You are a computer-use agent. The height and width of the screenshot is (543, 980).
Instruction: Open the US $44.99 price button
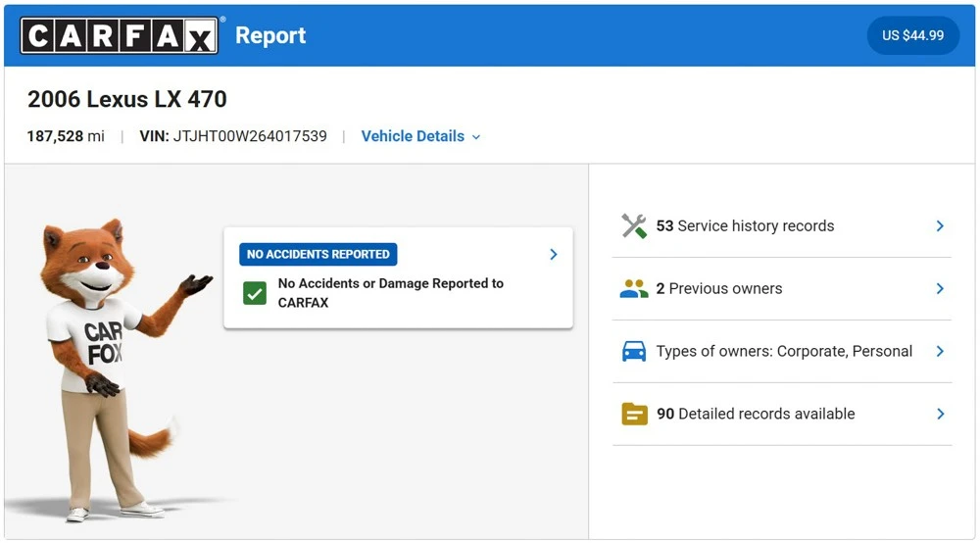pos(912,35)
